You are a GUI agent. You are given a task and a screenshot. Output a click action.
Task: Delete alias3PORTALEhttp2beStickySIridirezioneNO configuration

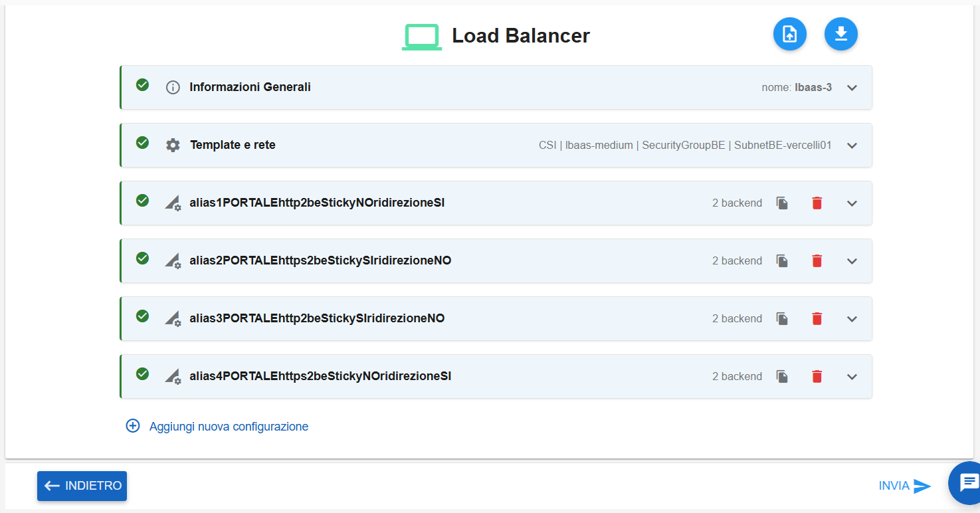817,319
